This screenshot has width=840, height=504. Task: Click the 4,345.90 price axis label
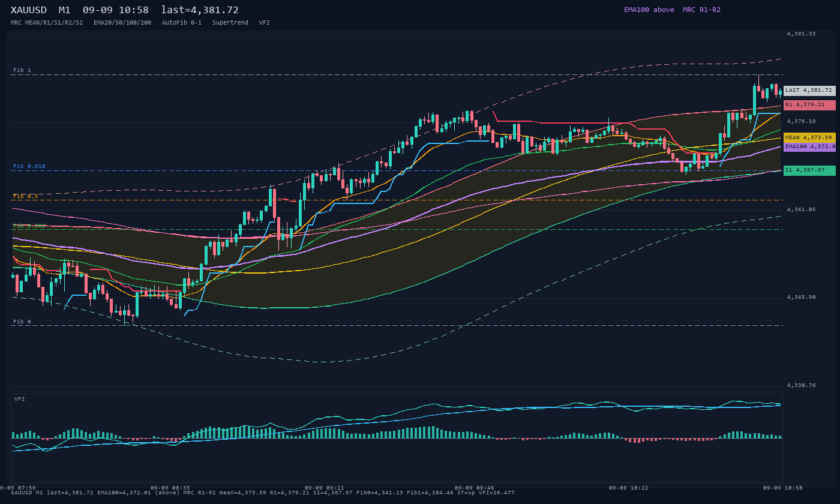point(801,297)
